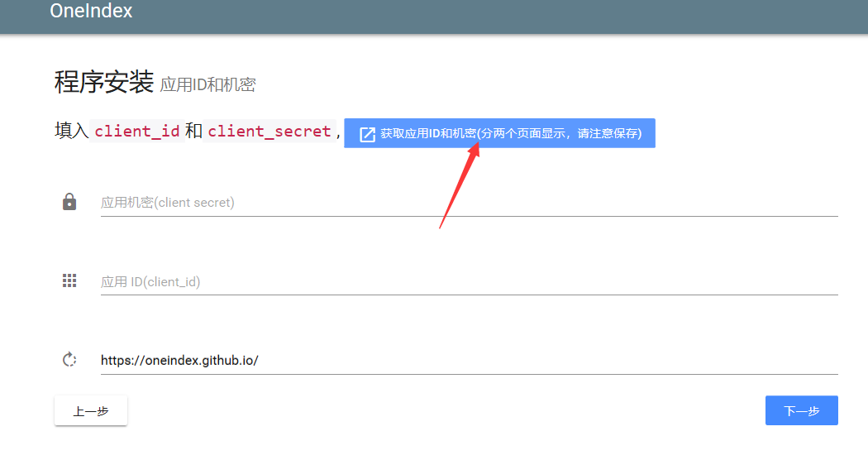Viewport: 868px width, 460px height.
Task: Click the OneIndex title in header
Action: tap(91, 11)
